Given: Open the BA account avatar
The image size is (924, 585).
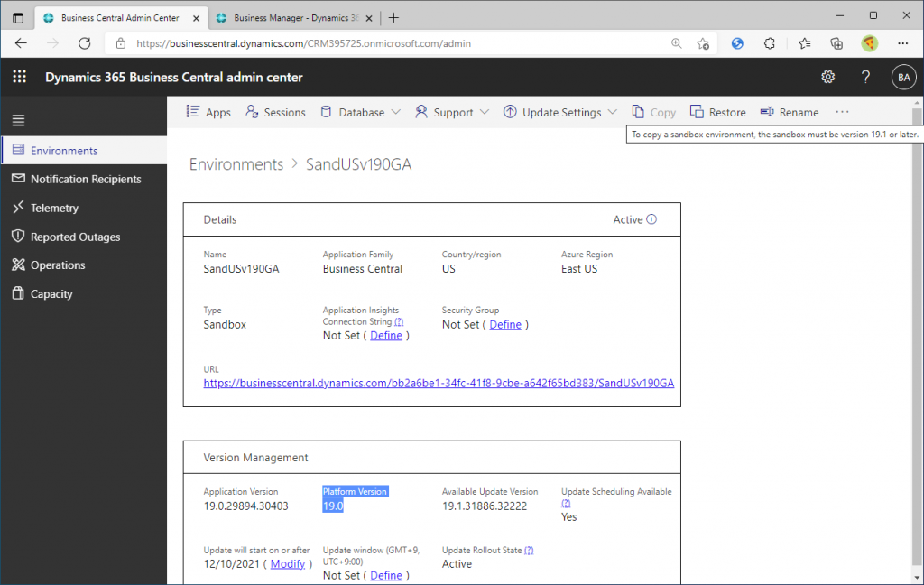Looking at the screenshot, I should 904,78.
